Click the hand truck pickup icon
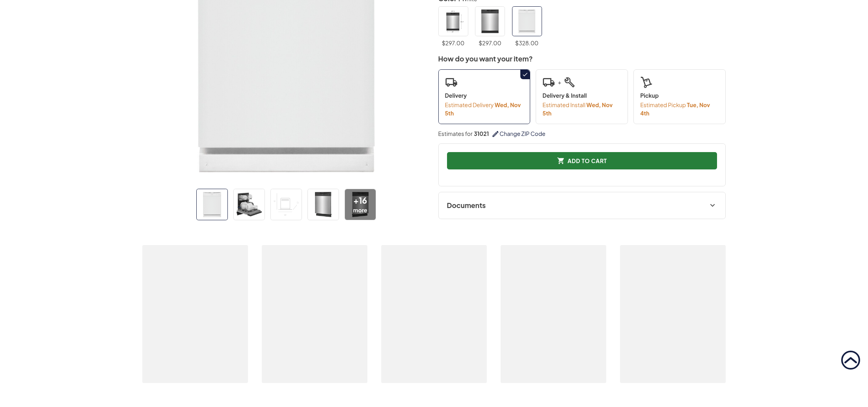Image resolution: width=868 pixels, height=407 pixels. (646, 82)
